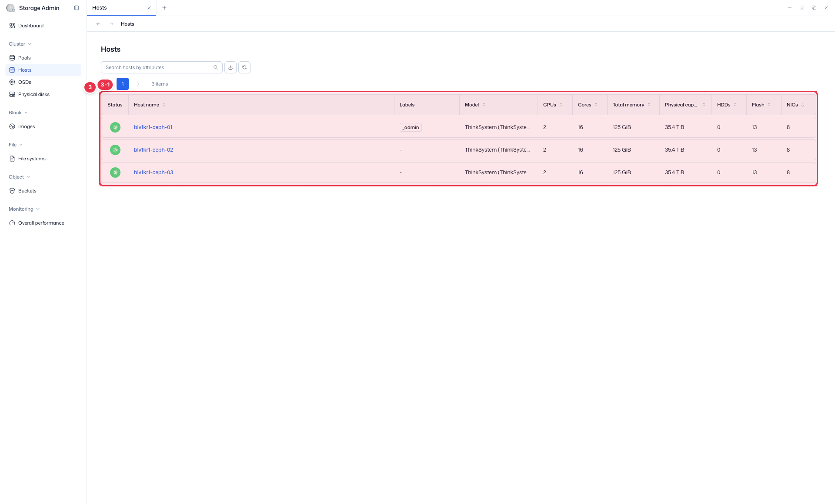Close the Hosts tab

149,8
